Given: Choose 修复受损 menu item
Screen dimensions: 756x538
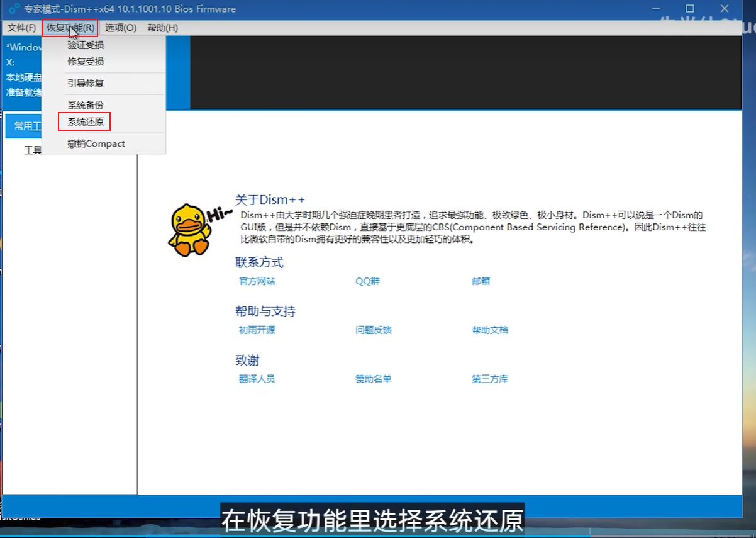Looking at the screenshot, I should point(86,62).
